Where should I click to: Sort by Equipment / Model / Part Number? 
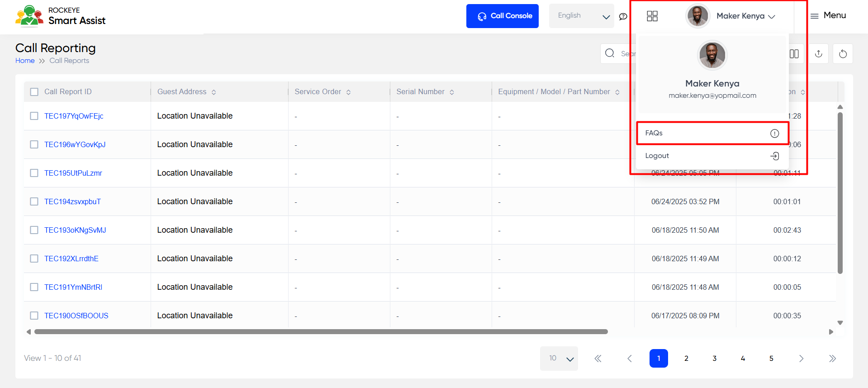[x=617, y=92]
